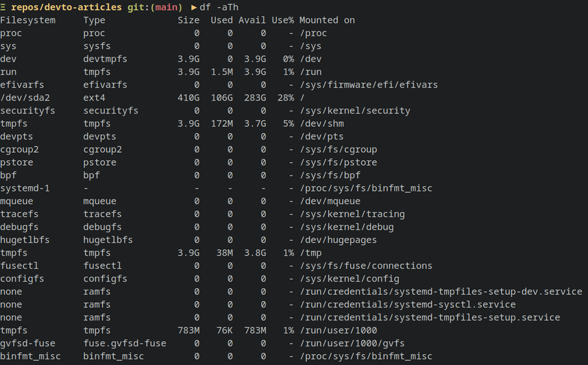
Task: Click the 'Filesystem' column header
Action: tap(27, 20)
